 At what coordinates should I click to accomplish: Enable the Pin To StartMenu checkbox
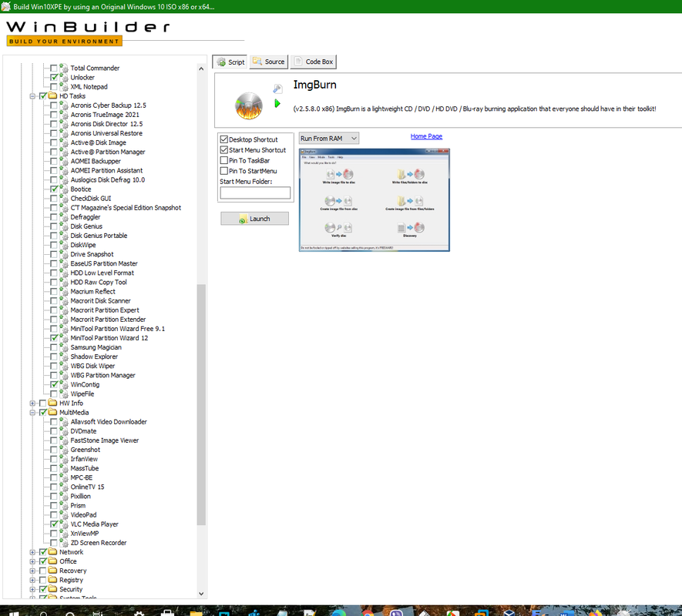(224, 170)
